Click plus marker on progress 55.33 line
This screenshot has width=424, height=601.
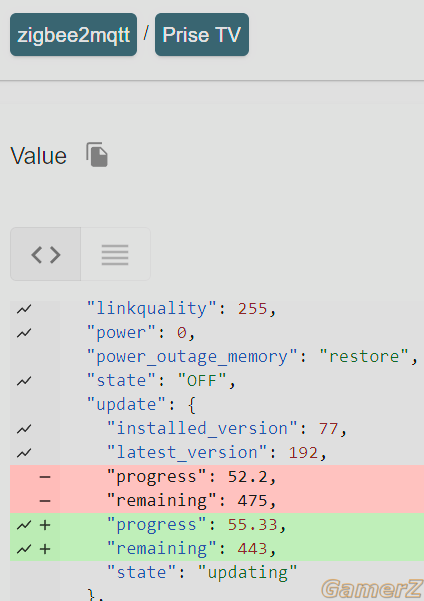[45, 525]
